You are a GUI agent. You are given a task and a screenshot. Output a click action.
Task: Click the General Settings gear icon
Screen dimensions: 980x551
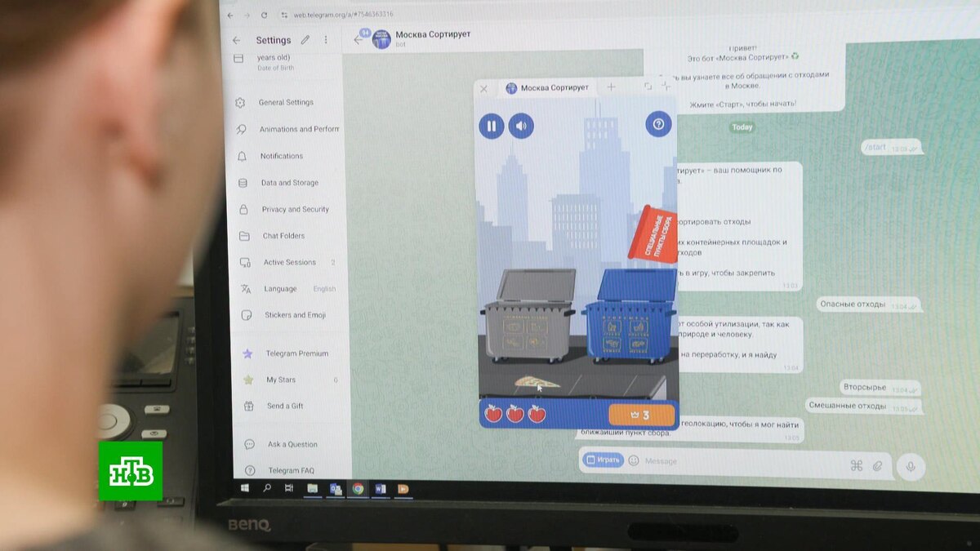coord(240,103)
